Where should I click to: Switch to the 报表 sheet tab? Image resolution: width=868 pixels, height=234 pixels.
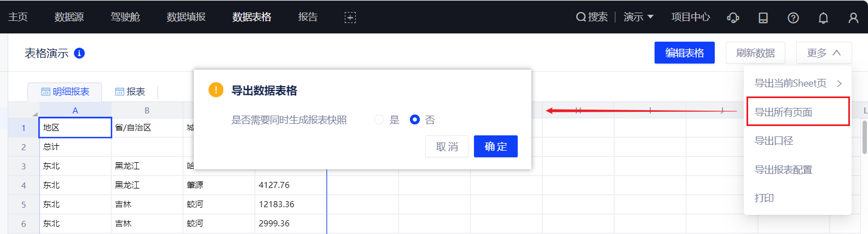click(x=130, y=92)
